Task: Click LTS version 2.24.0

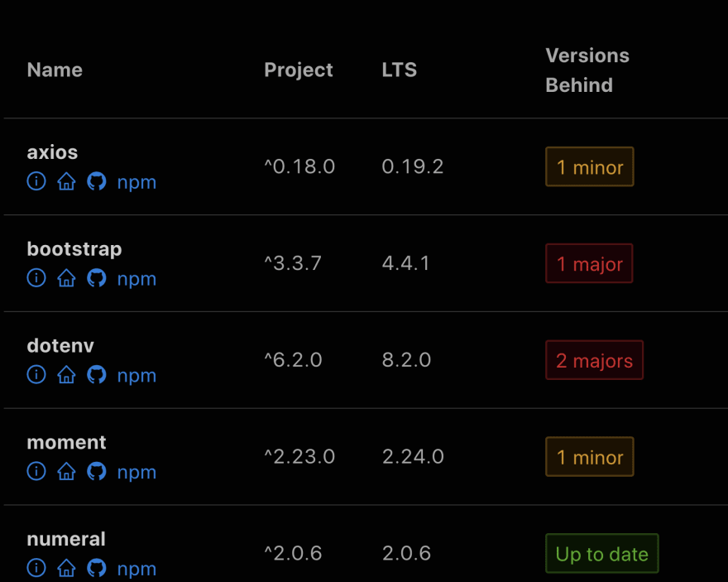Action: pyautogui.click(x=413, y=456)
